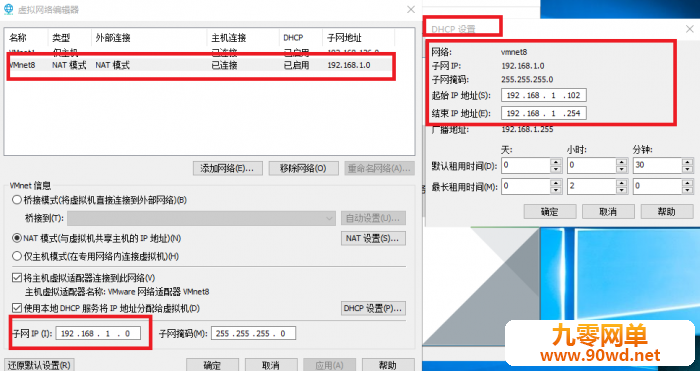This screenshot has height=371, width=700.
Task: Click the 子网地址 column header
Action: click(358, 38)
